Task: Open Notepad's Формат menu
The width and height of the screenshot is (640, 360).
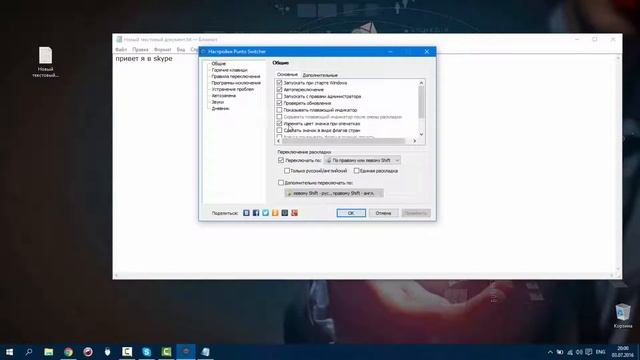Action: 162,49
